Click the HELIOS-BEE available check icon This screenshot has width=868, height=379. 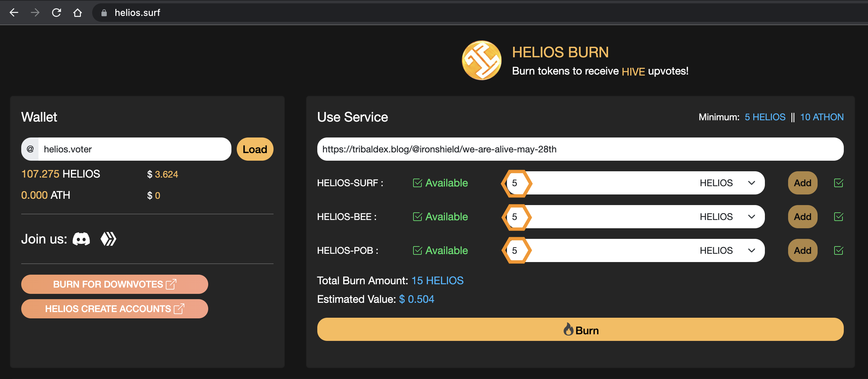click(x=417, y=216)
